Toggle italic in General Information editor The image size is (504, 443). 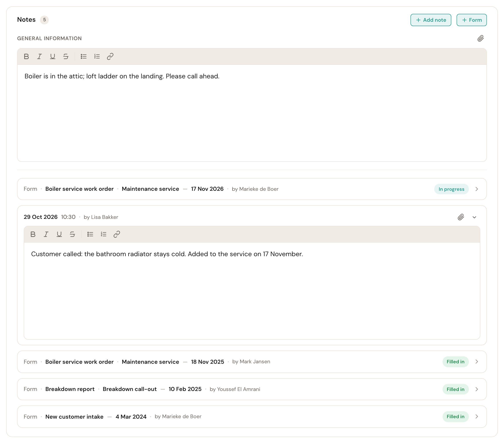[40, 56]
